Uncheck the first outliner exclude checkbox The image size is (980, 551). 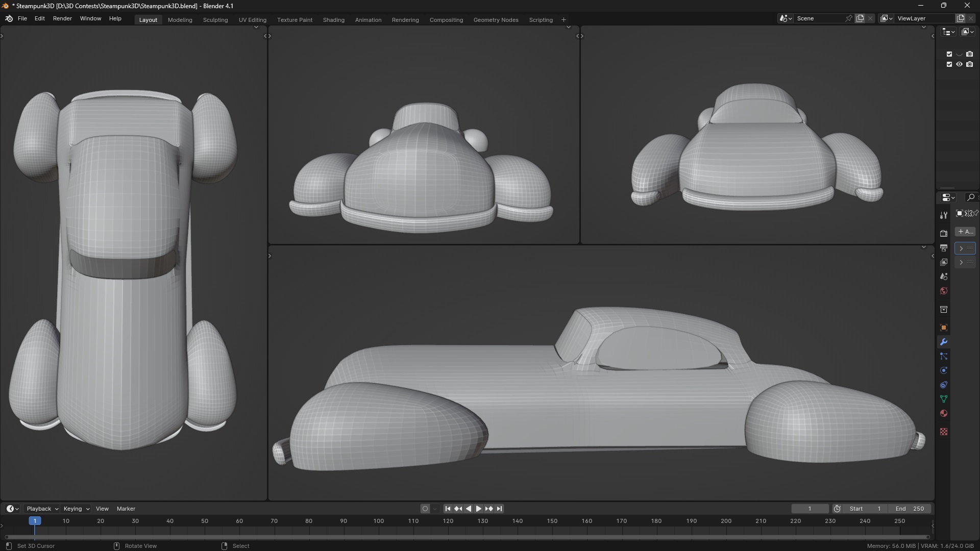(949, 54)
